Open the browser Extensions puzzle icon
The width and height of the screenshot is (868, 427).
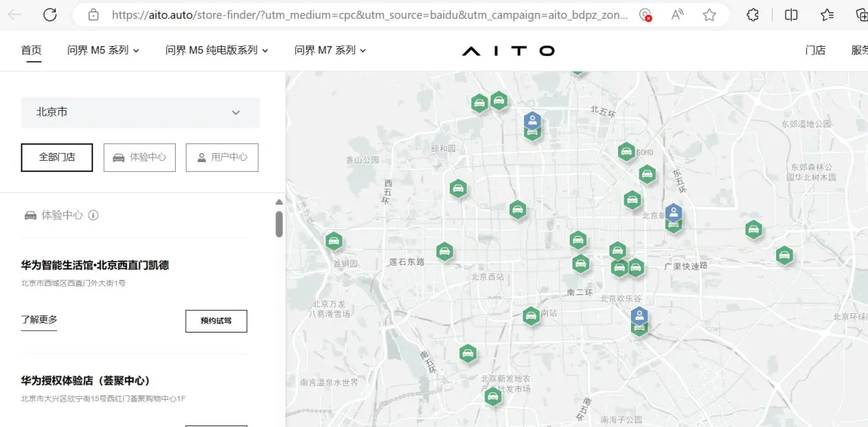click(x=753, y=15)
